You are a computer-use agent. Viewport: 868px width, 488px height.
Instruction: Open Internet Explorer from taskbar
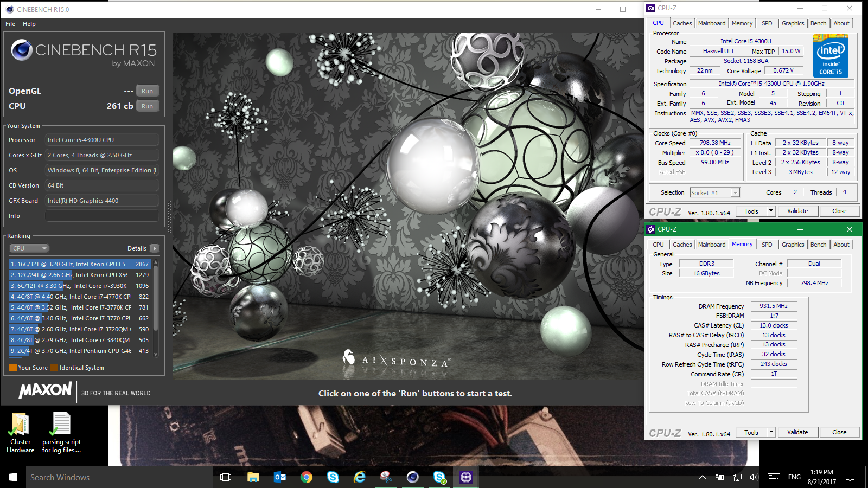[x=360, y=477]
